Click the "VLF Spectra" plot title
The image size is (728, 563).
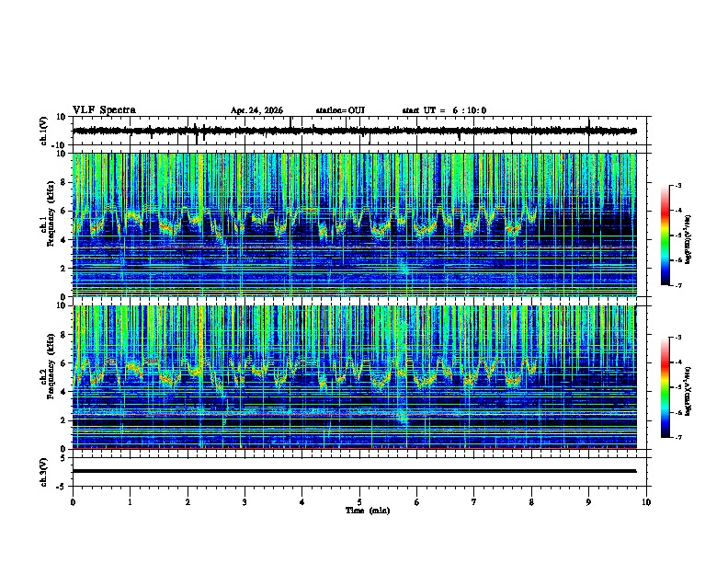(104, 110)
